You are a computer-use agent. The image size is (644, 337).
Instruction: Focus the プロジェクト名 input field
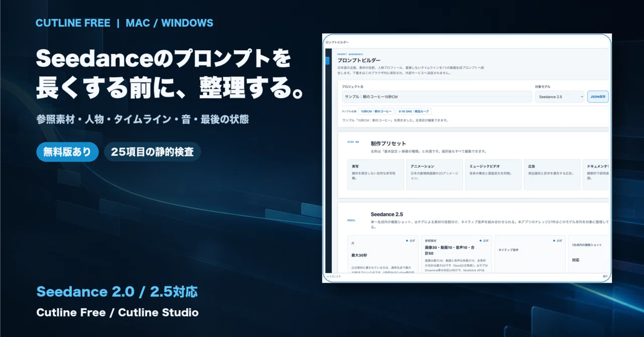437,97
